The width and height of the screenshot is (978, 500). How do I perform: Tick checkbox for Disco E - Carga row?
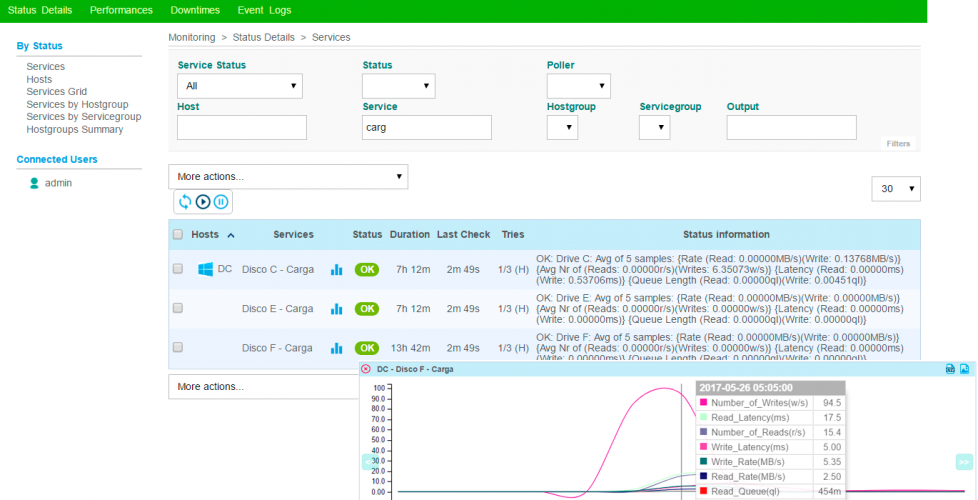(x=178, y=308)
